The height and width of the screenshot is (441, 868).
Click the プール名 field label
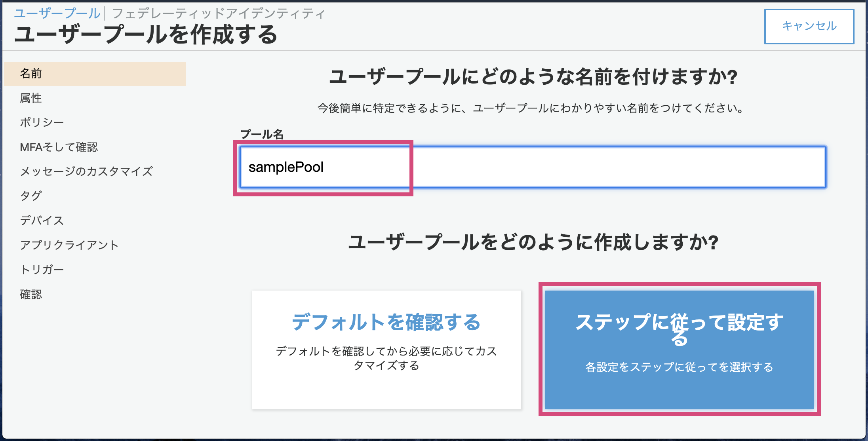(262, 134)
